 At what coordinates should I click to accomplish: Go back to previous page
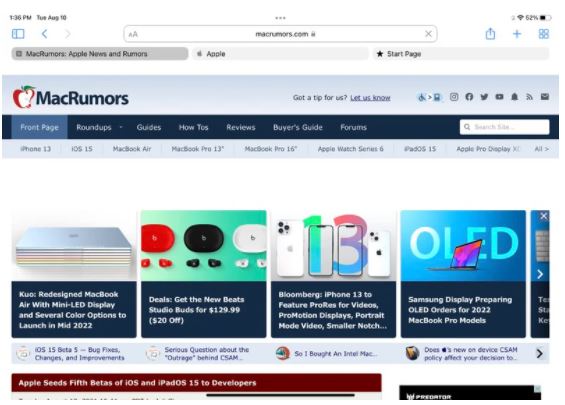(44, 34)
